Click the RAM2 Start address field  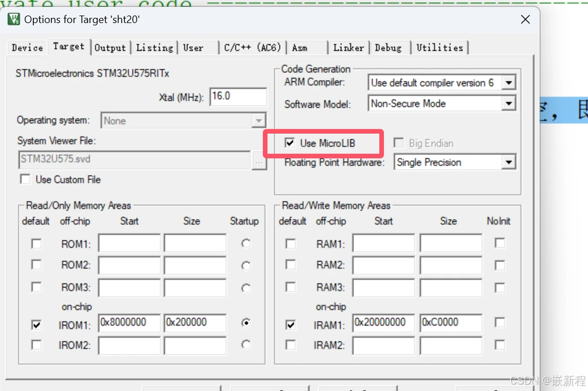[x=383, y=265]
